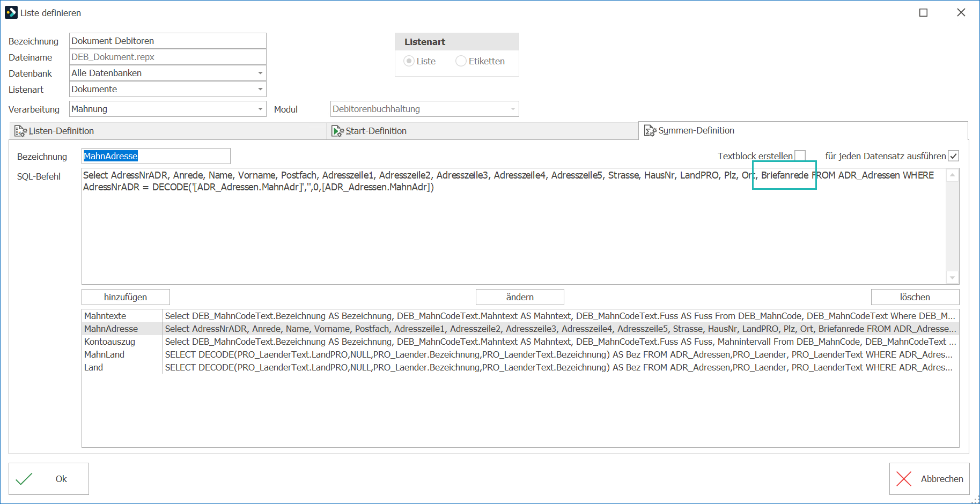Select the Liste radio button

point(409,61)
